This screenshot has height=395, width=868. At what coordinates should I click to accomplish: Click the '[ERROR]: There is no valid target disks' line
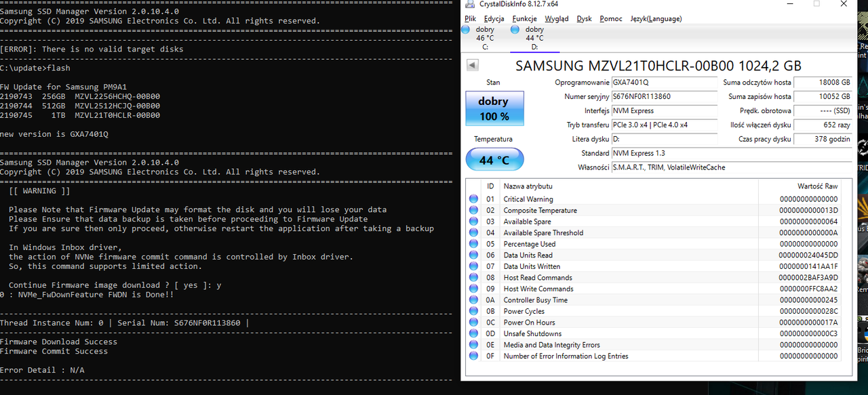click(92, 49)
